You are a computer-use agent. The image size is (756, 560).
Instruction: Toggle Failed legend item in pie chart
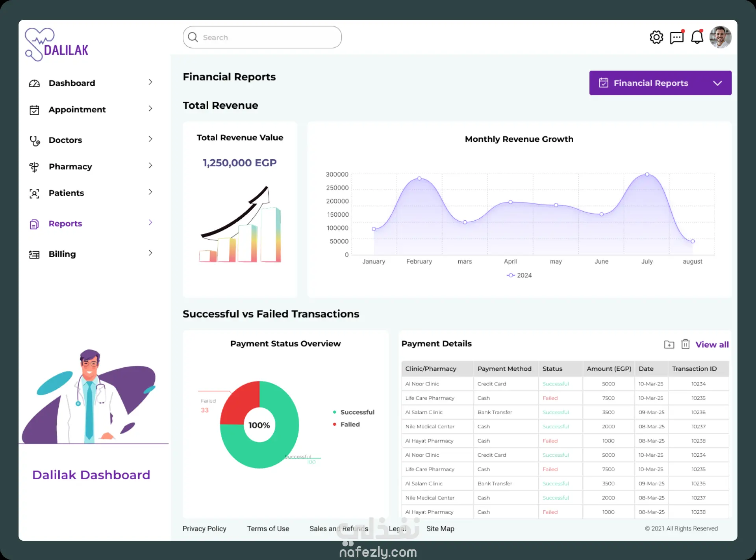[346, 424]
